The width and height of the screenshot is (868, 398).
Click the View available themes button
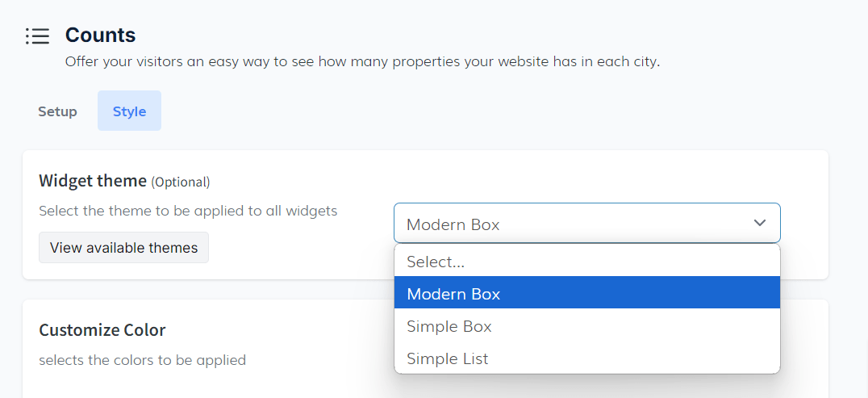pos(123,248)
